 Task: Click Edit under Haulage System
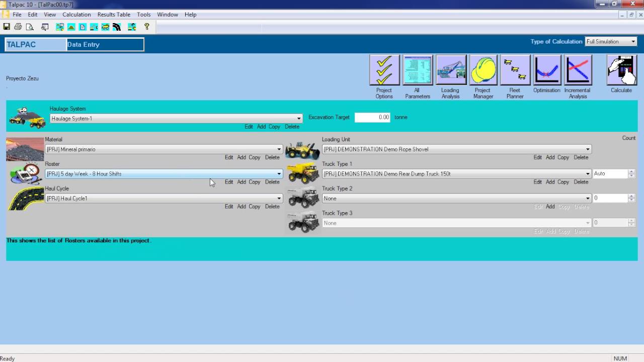pyautogui.click(x=249, y=127)
